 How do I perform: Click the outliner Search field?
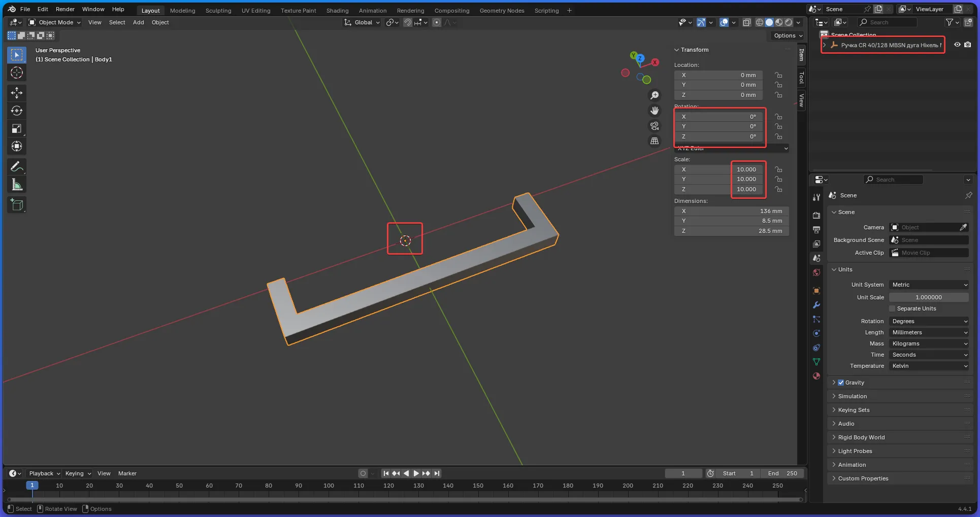click(888, 22)
